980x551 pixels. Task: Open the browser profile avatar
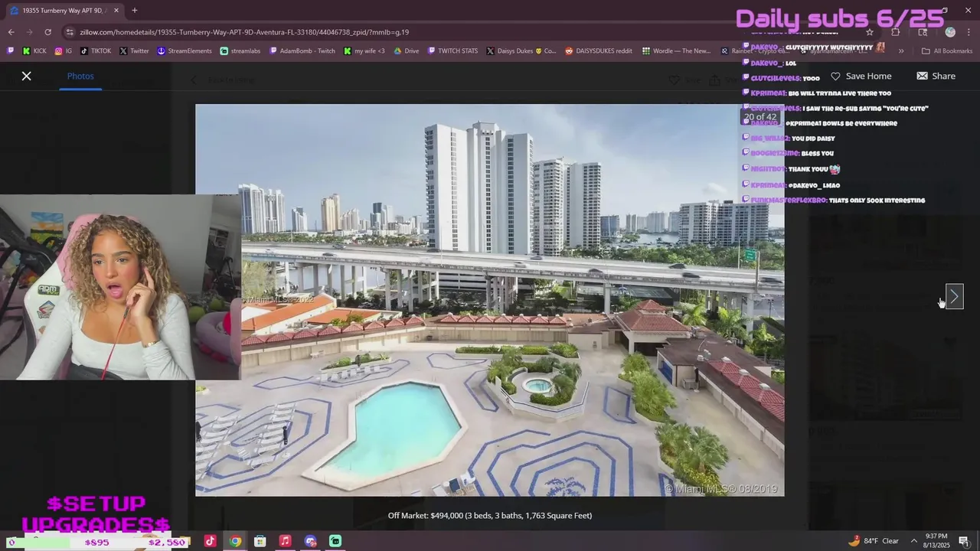(x=950, y=32)
